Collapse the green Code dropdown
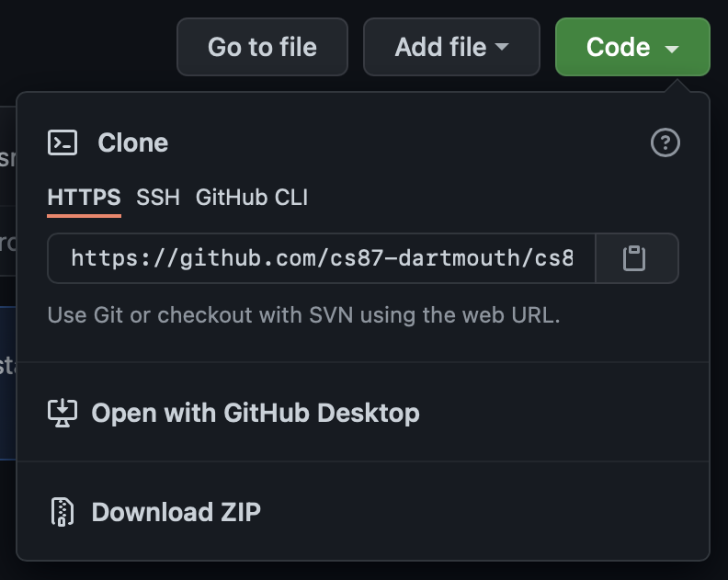 tap(632, 47)
